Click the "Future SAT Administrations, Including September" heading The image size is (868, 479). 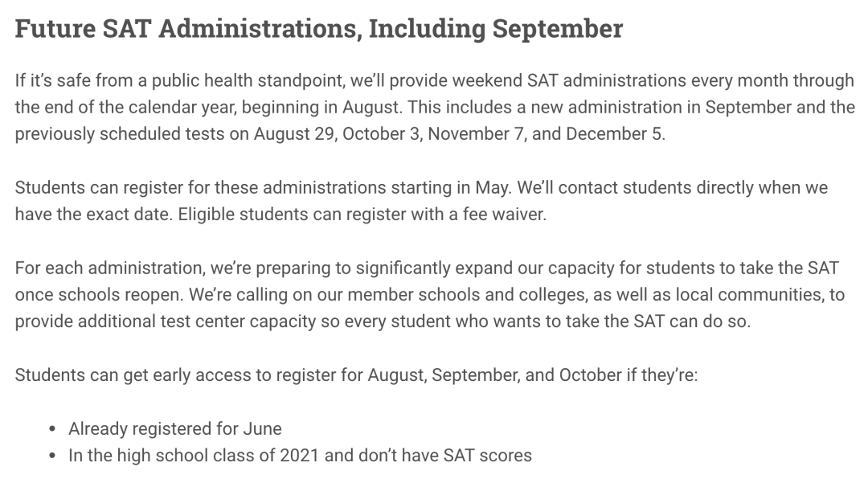click(318, 29)
